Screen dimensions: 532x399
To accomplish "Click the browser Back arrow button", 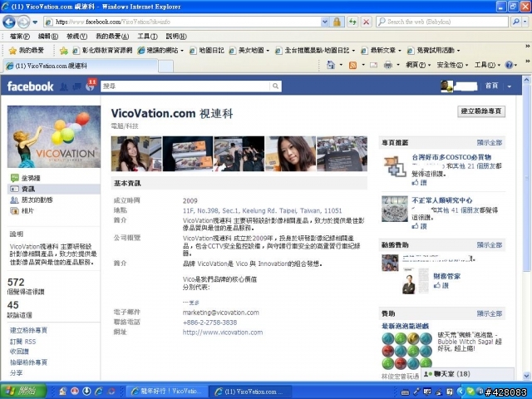I will click(x=9, y=22).
